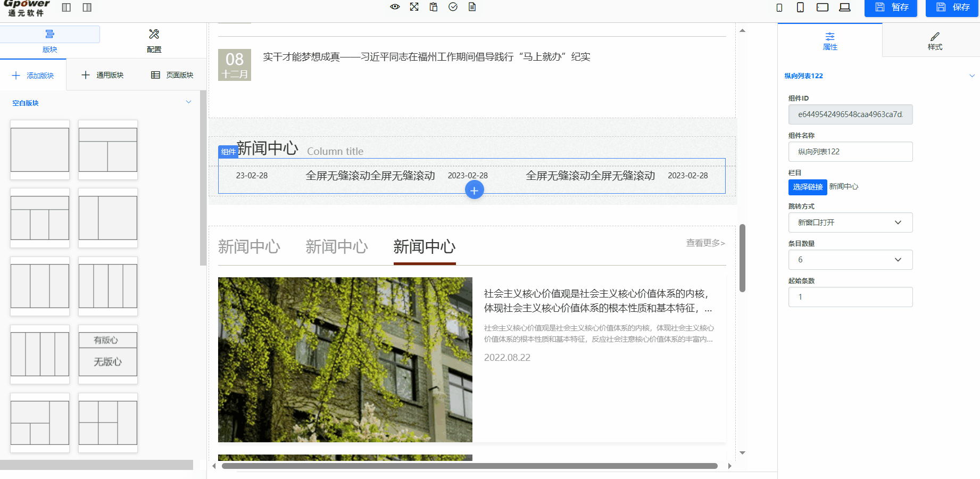Click the 组件 component label tag

point(228,152)
